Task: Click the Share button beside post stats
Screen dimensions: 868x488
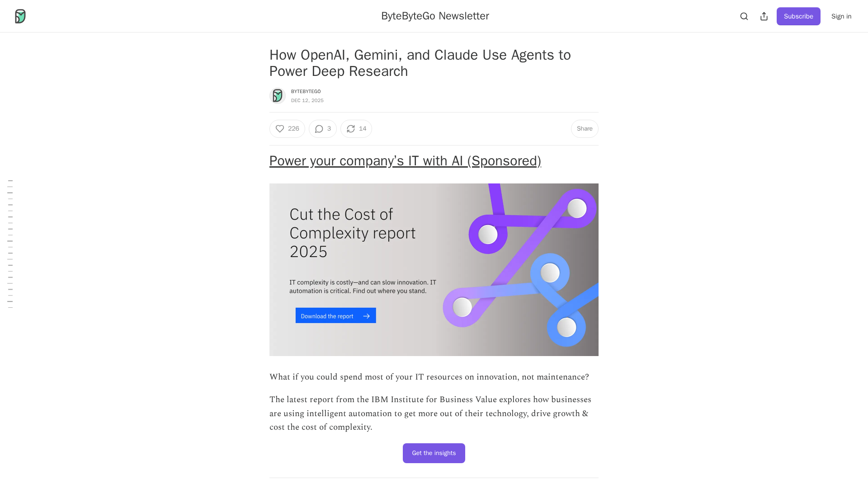Action: coord(584,129)
